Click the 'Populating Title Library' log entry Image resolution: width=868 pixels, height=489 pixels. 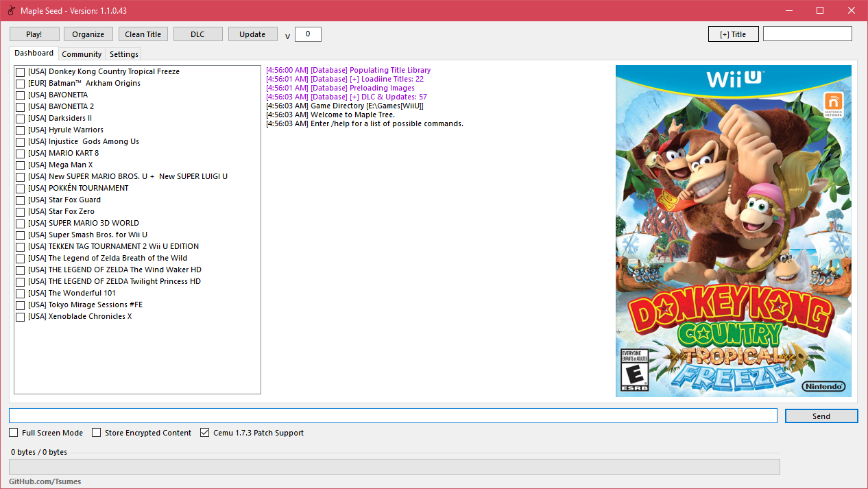pos(348,71)
